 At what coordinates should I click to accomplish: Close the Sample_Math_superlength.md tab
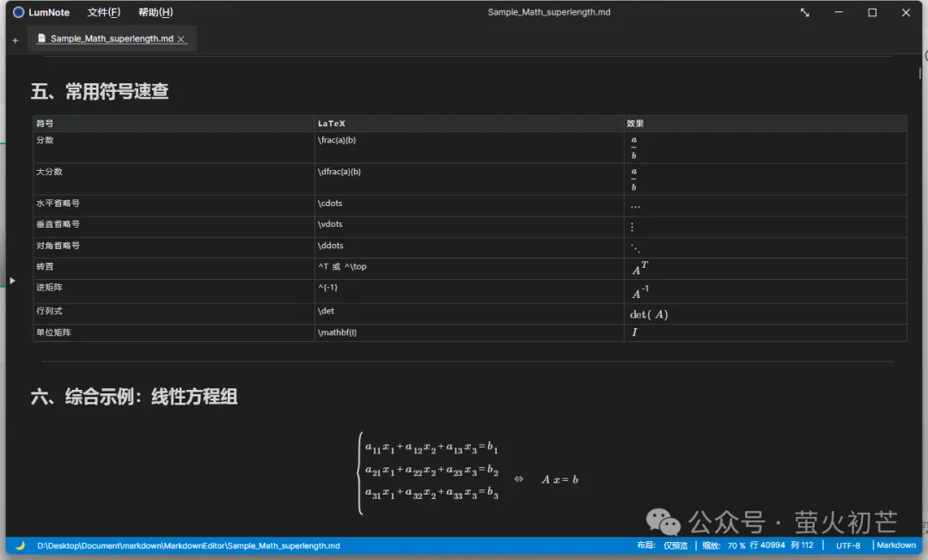tap(181, 39)
